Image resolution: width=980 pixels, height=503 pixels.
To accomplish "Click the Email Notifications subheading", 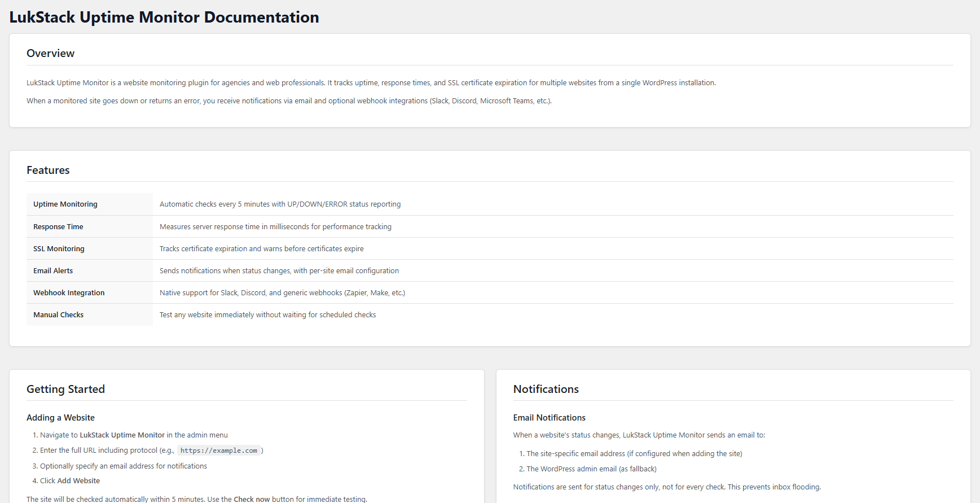I will (549, 418).
